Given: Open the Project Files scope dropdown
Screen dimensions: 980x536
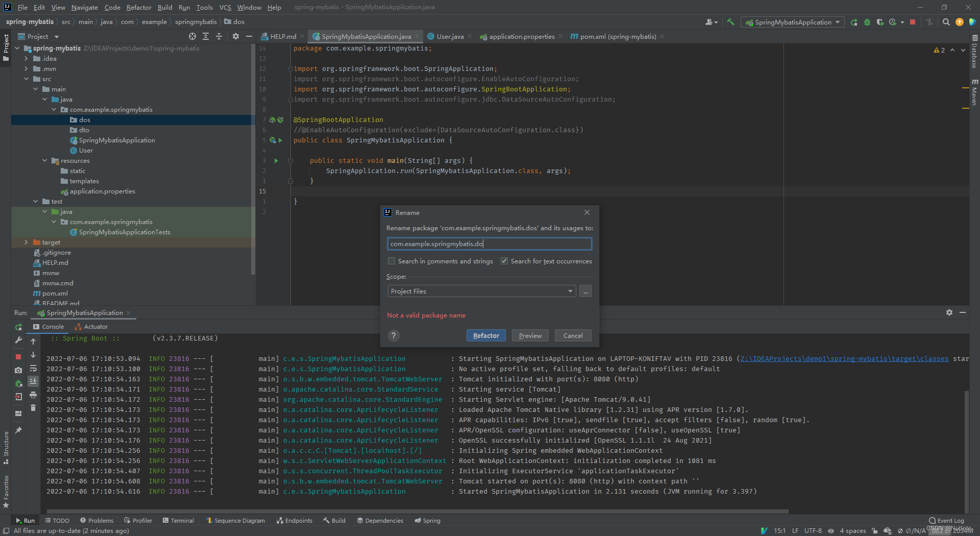Looking at the screenshot, I should point(570,291).
